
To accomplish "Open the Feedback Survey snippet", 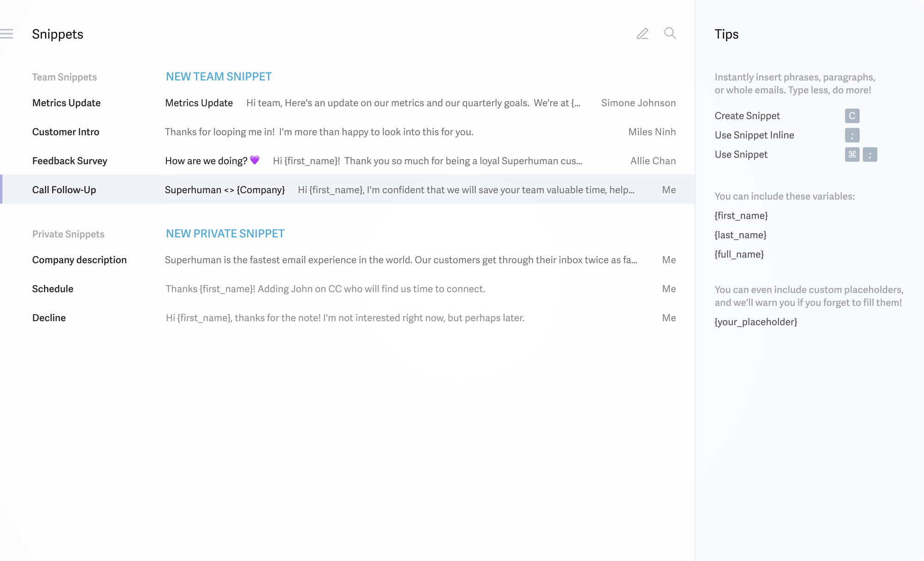I will (x=70, y=161).
